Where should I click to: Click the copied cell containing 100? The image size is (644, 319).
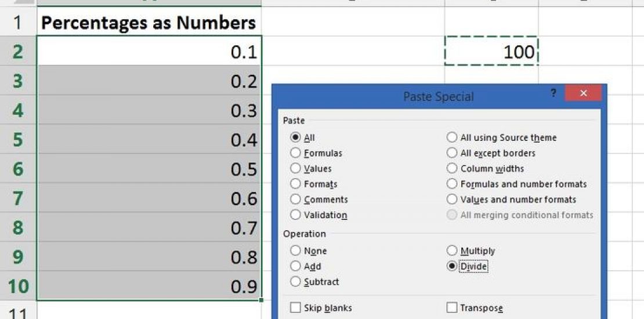pos(491,52)
